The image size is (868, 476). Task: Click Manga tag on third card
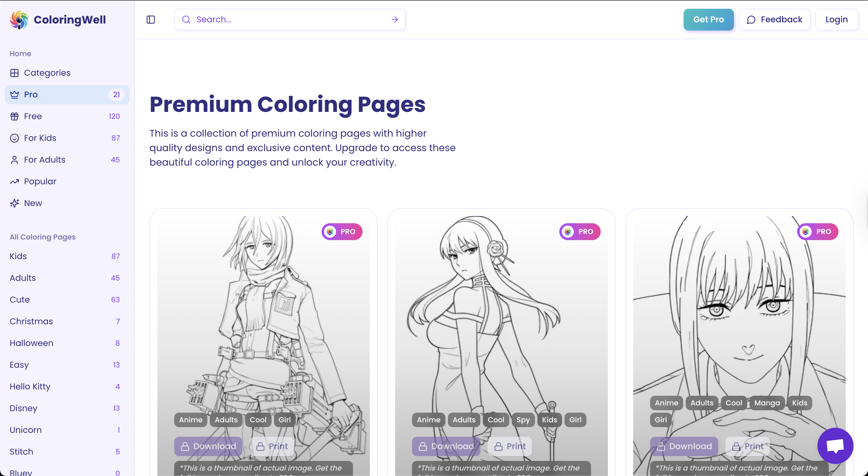(767, 403)
